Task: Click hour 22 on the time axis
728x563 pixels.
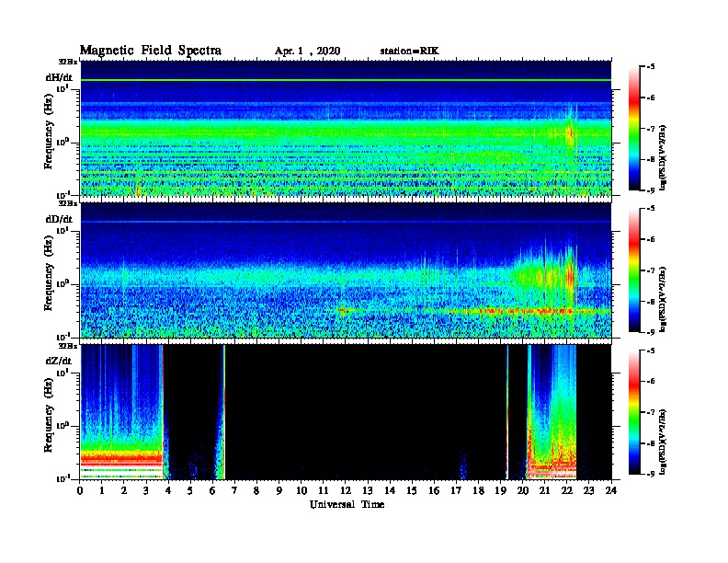Action: [x=566, y=490]
